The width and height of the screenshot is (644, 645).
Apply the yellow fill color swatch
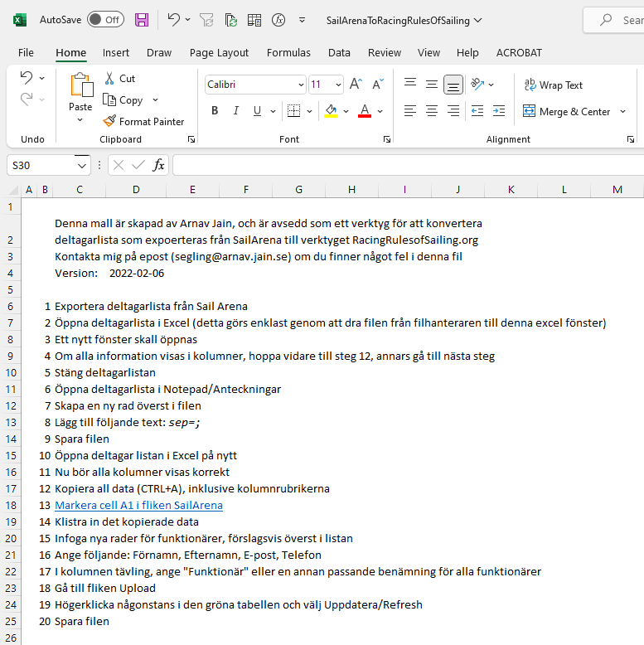click(331, 111)
